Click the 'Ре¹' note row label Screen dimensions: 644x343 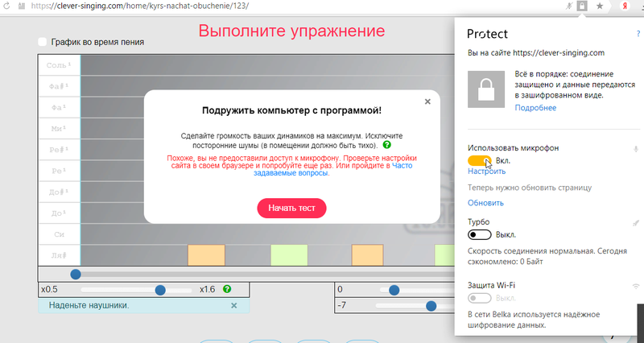59,171
